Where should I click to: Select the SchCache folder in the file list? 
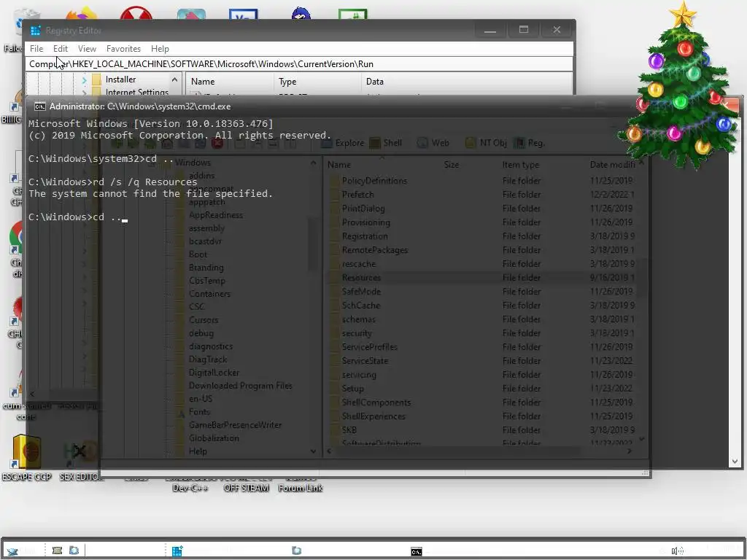(x=361, y=306)
